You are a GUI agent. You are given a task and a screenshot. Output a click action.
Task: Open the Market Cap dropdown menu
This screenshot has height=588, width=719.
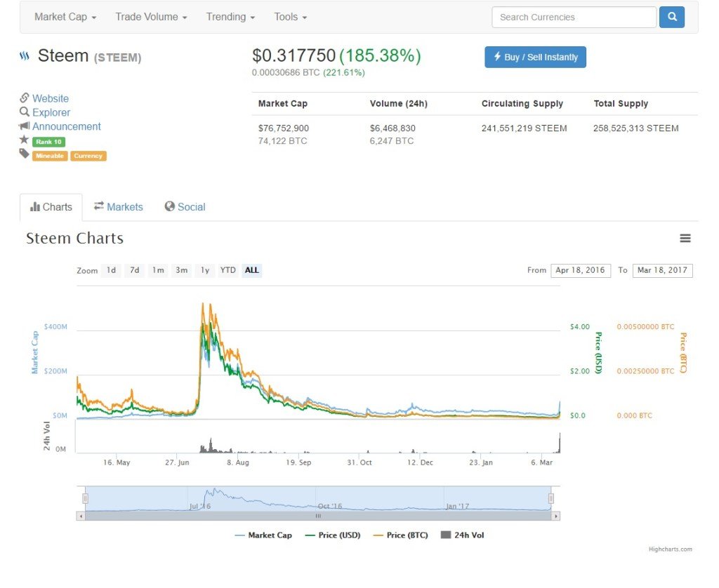point(65,17)
